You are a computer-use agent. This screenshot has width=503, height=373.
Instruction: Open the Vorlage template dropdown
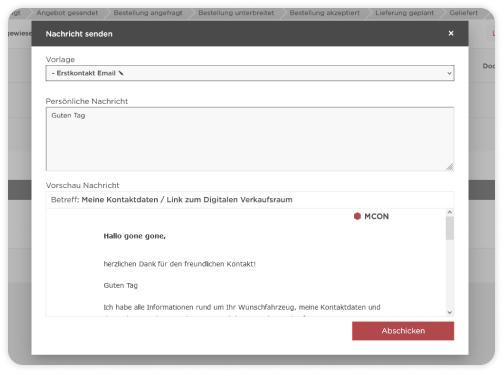pos(250,73)
